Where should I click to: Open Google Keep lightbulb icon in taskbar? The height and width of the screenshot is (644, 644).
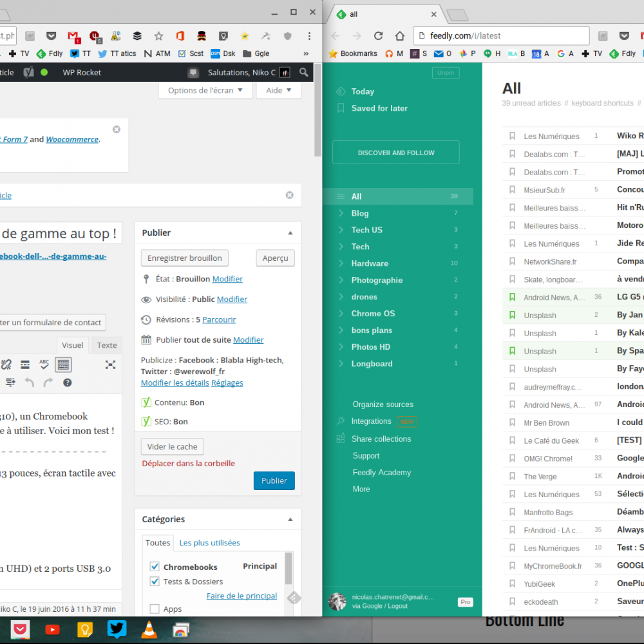tap(84, 629)
